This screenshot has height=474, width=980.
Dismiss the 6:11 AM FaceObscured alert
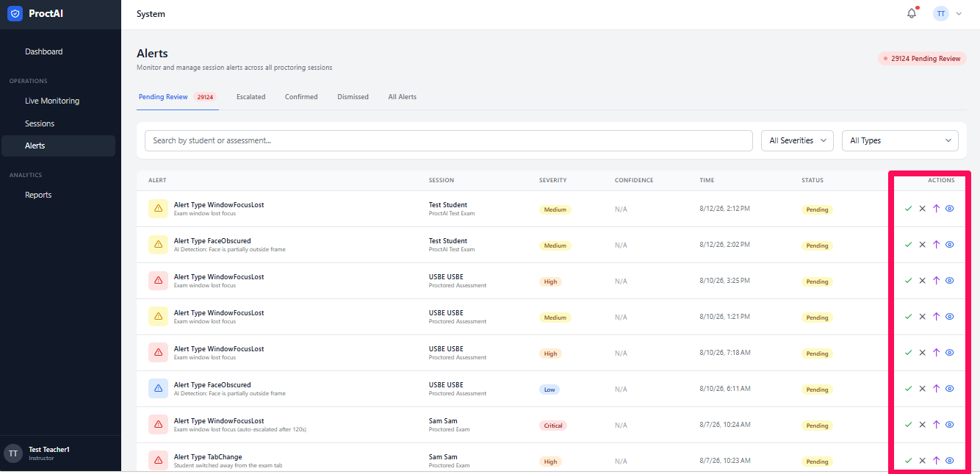tap(922, 389)
